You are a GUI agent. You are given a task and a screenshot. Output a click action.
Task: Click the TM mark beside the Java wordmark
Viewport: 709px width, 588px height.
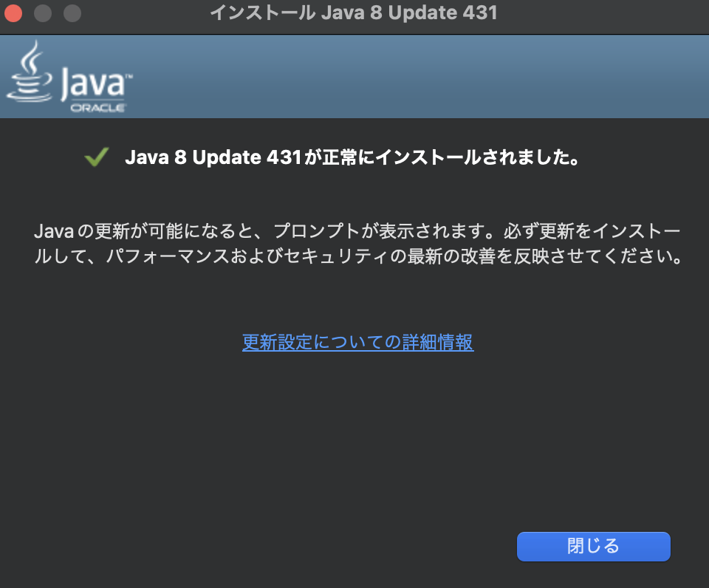pyautogui.click(x=129, y=77)
